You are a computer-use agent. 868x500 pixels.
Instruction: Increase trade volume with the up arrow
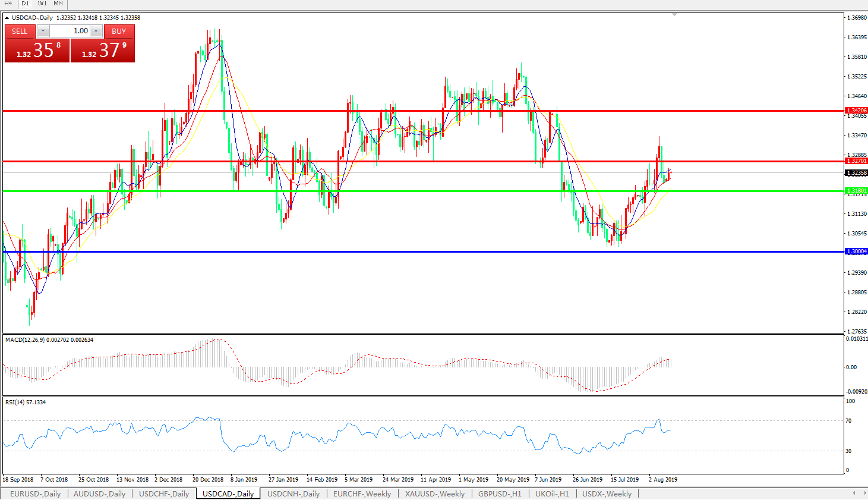96,31
